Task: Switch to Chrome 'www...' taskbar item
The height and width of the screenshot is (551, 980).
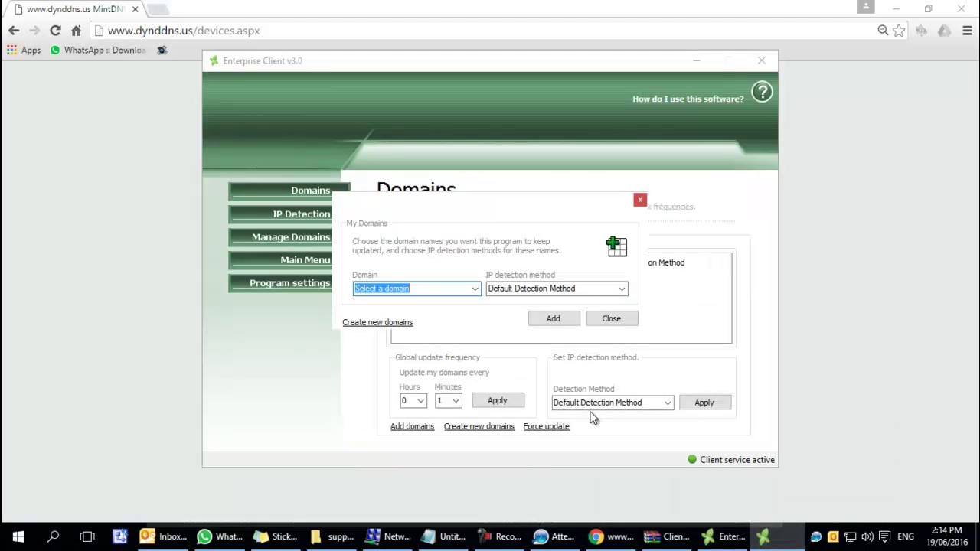Action: [612, 536]
